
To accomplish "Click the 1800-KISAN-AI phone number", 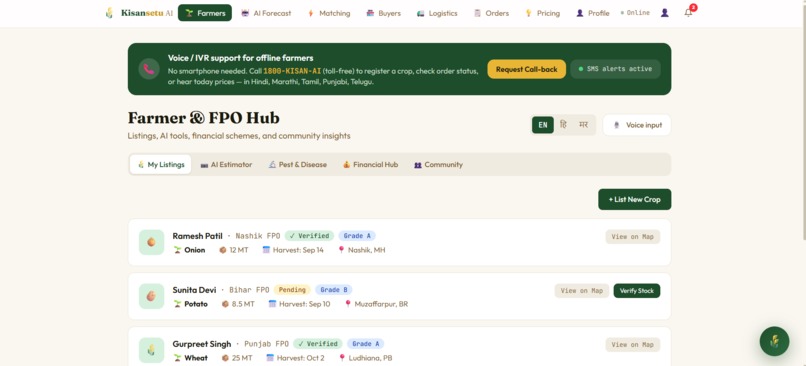I will tap(292, 71).
